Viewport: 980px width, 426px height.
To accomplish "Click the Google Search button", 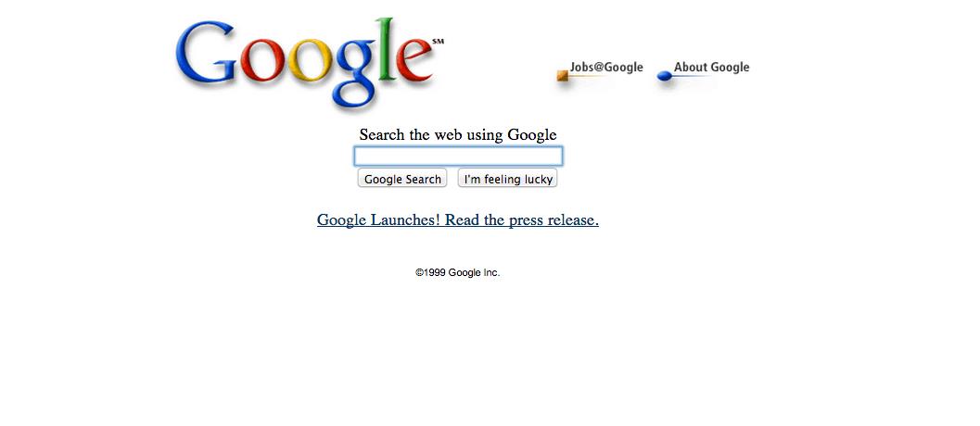I will click(402, 179).
